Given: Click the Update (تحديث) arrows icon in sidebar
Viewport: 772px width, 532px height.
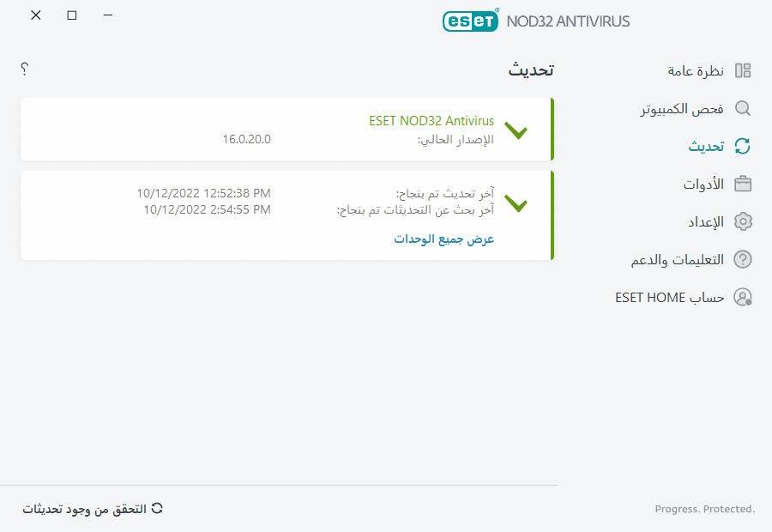Looking at the screenshot, I should click(743, 146).
